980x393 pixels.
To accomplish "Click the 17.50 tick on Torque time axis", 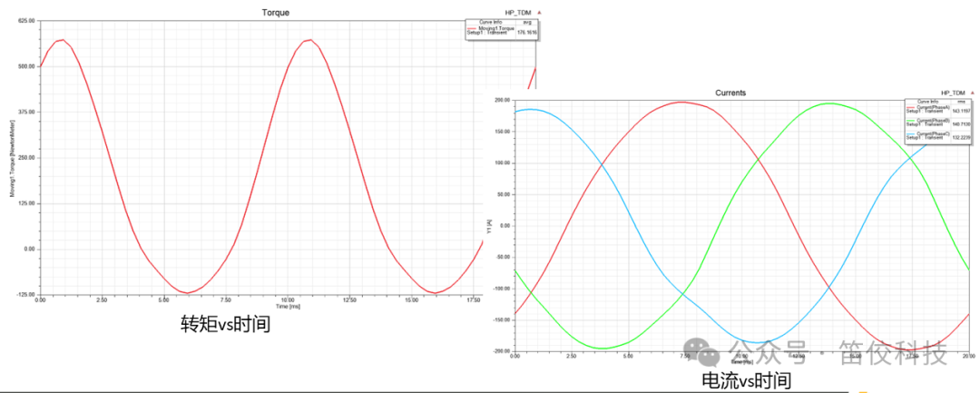I will pyautogui.click(x=475, y=300).
